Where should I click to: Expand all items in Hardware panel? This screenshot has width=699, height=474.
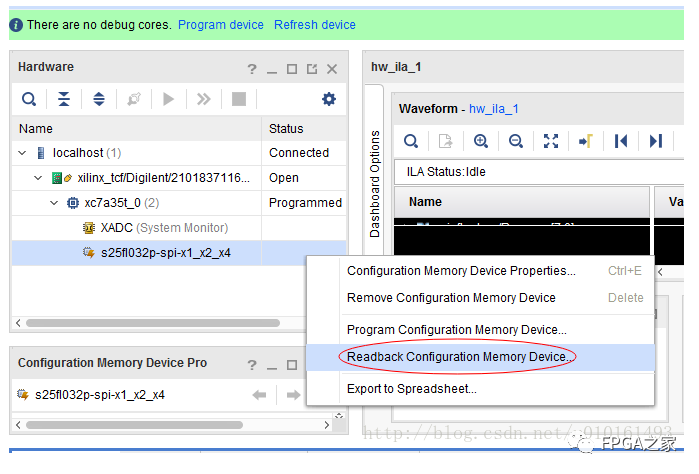pyautogui.click(x=99, y=99)
